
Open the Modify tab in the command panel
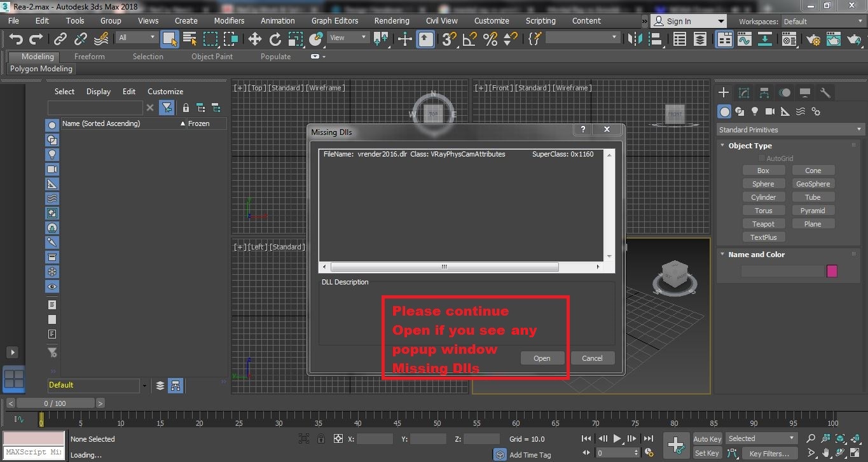743,93
